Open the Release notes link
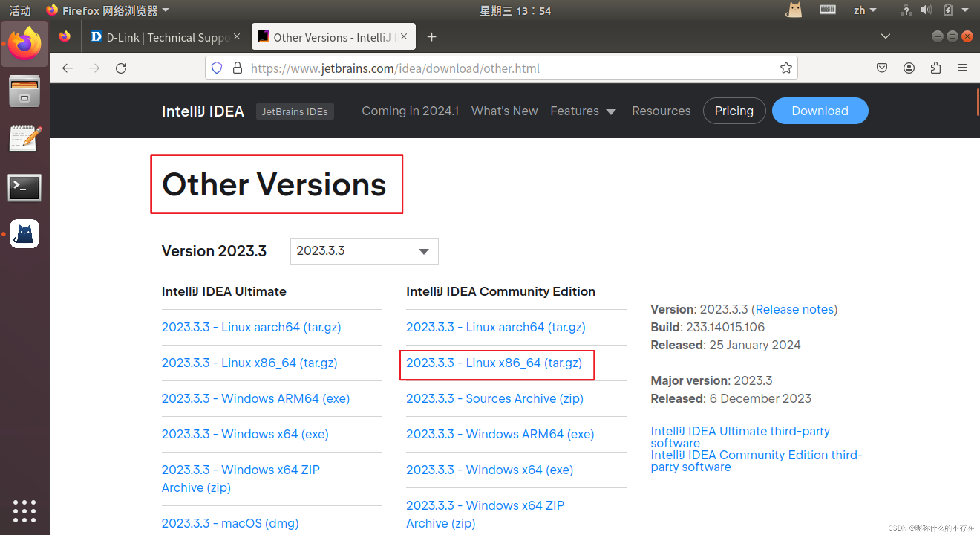Screen dimensions: 980x535 tap(796, 309)
